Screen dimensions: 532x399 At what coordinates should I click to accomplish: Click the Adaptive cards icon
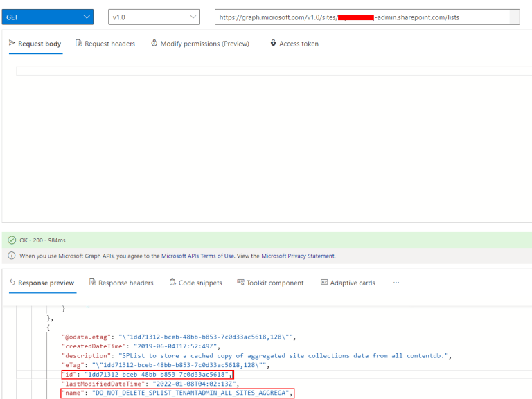tap(324, 282)
